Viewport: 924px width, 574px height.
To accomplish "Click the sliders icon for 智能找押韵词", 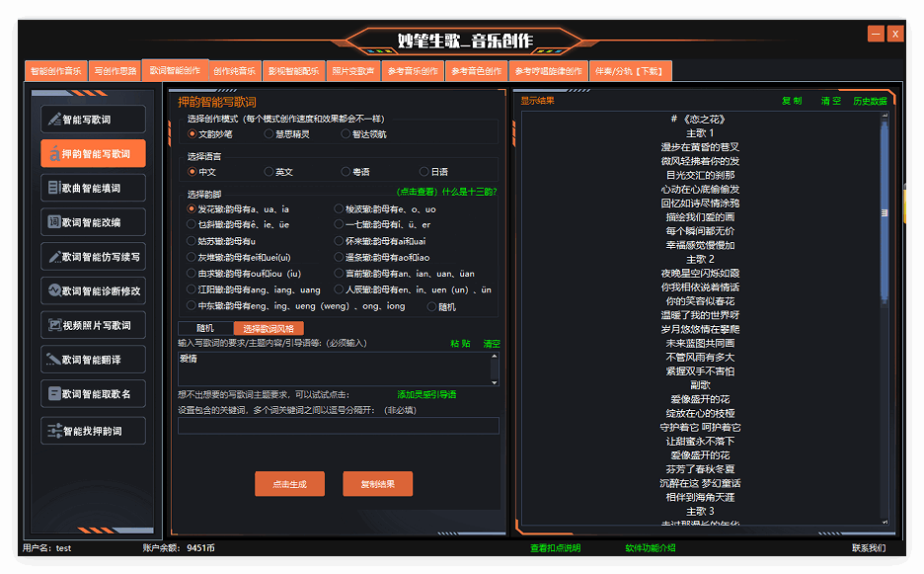I will (54, 431).
